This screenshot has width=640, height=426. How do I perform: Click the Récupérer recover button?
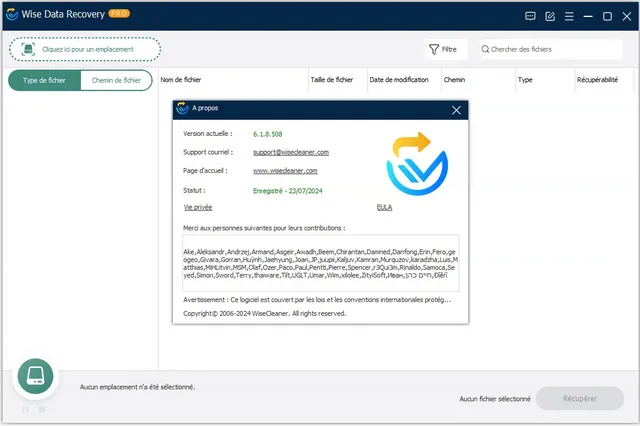(x=580, y=399)
